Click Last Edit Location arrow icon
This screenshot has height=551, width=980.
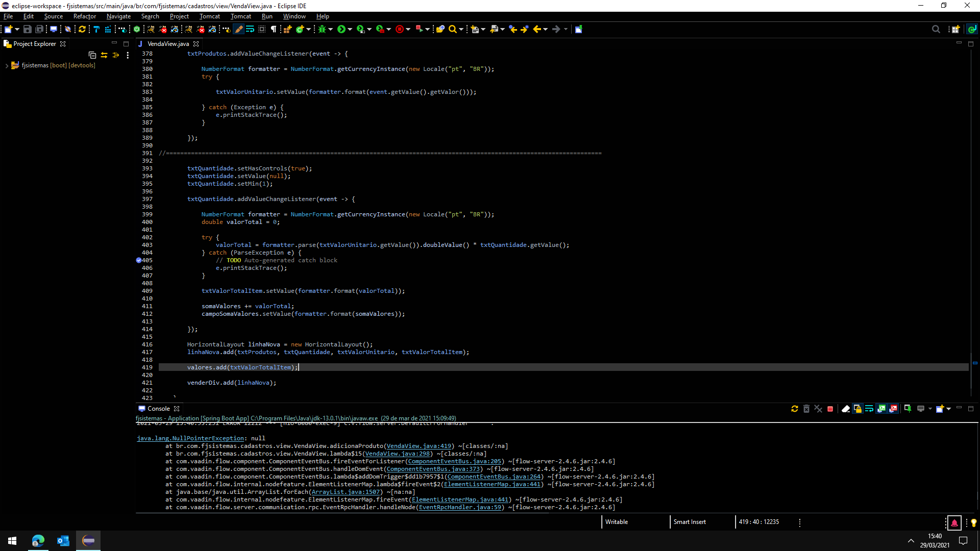[513, 30]
